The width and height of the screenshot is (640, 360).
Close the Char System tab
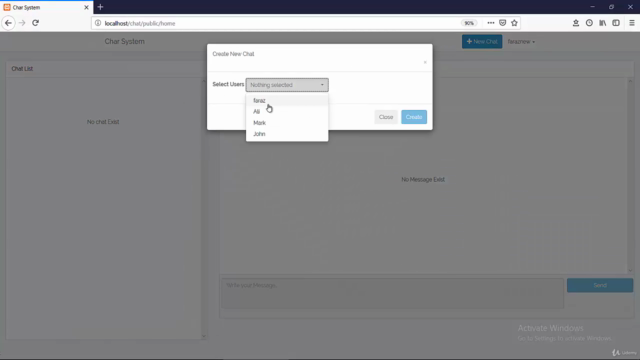[x=86, y=7]
